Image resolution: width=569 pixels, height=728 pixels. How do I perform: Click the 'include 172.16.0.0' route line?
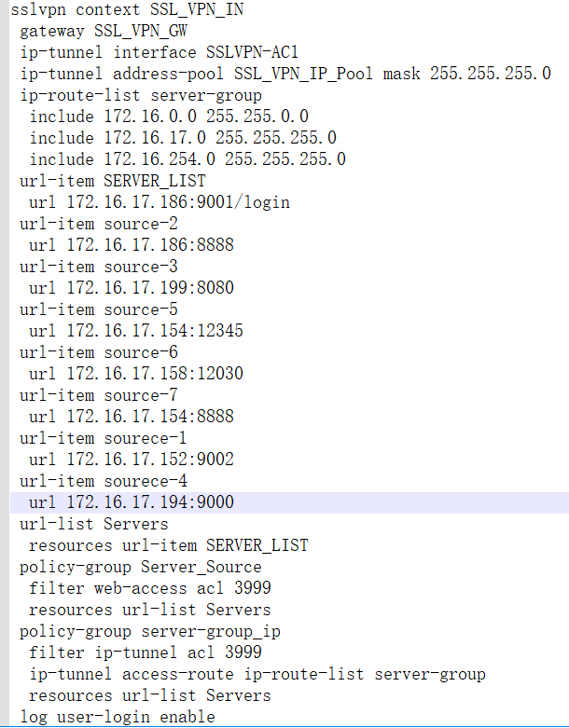(168, 117)
